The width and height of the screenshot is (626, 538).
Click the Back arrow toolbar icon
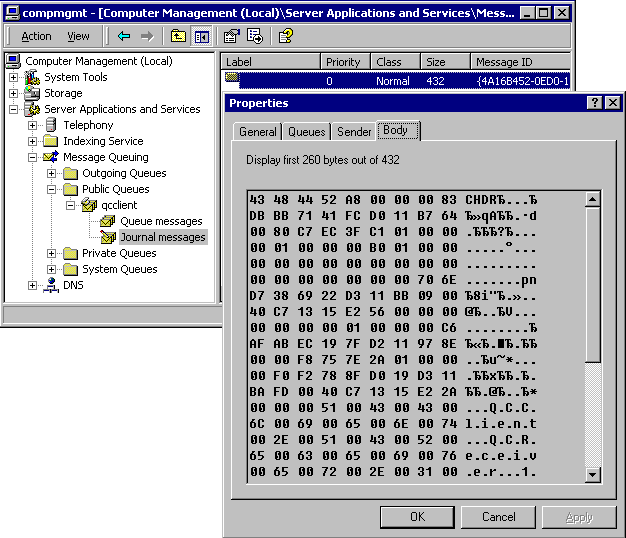tap(124, 36)
